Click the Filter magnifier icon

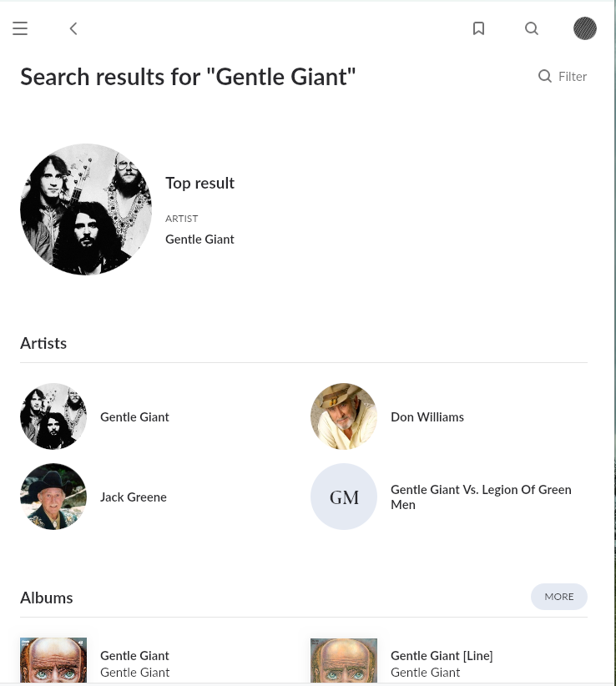tap(545, 76)
